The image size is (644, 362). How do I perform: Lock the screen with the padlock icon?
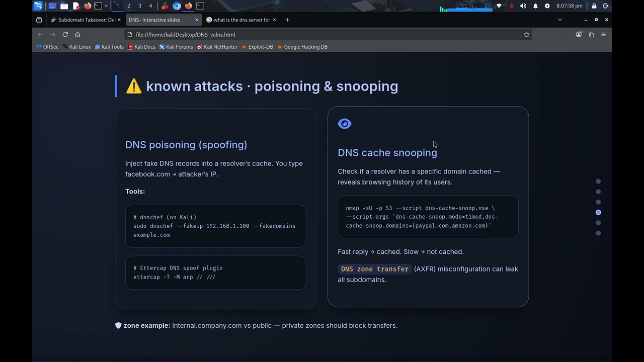[x=594, y=6]
